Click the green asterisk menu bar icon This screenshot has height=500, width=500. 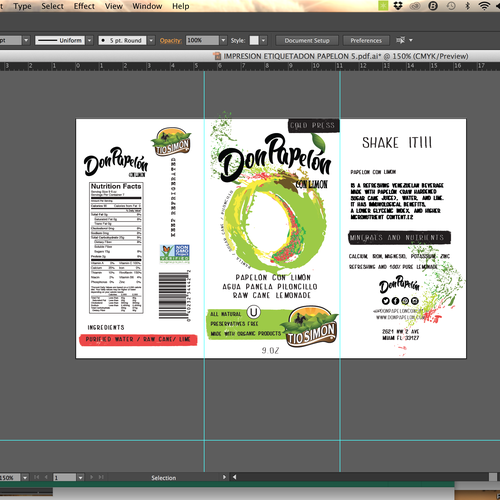(x=383, y=6)
